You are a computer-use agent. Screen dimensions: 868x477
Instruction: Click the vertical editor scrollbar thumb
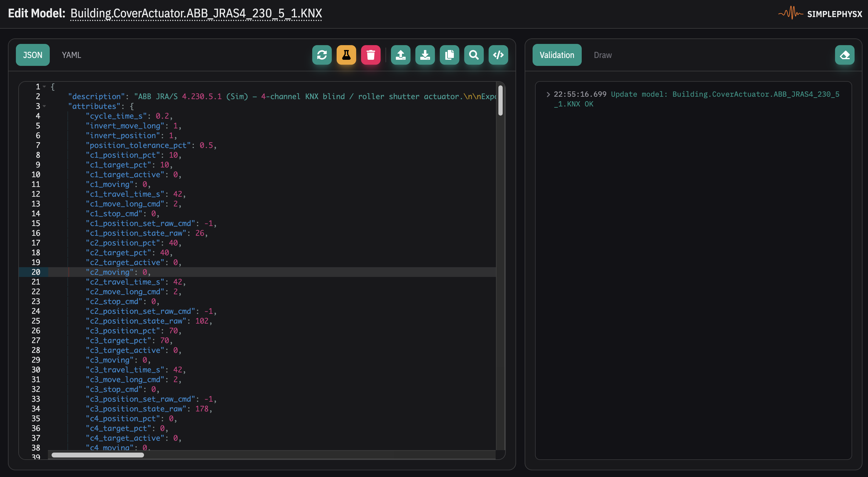click(x=500, y=101)
